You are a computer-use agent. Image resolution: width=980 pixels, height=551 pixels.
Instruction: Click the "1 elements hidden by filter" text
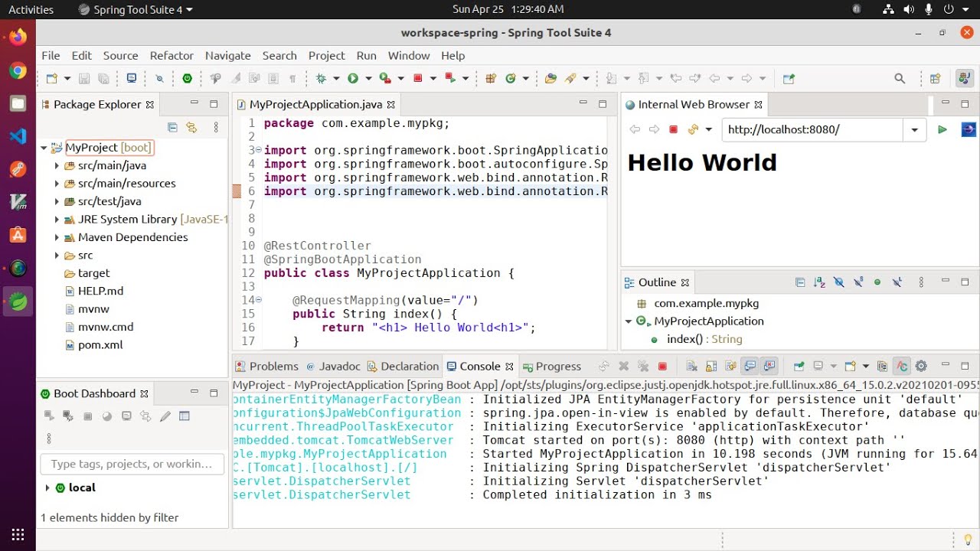click(109, 517)
